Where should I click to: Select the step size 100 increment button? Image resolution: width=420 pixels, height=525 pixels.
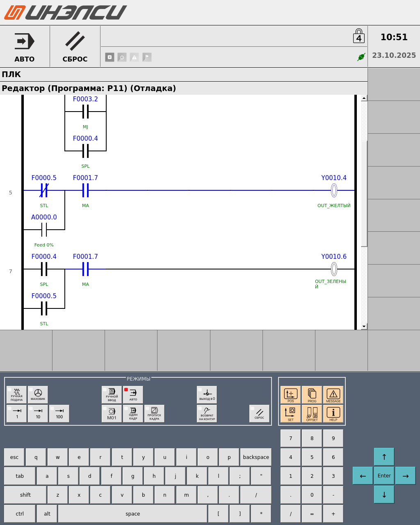pyautogui.click(x=59, y=413)
